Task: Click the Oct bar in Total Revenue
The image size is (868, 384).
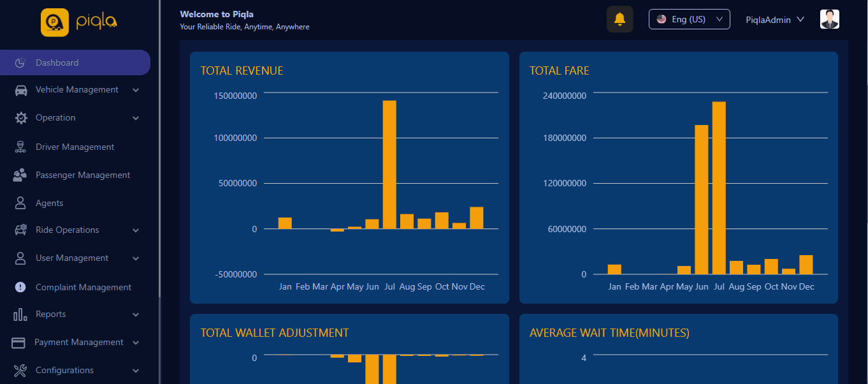Action: point(442,221)
